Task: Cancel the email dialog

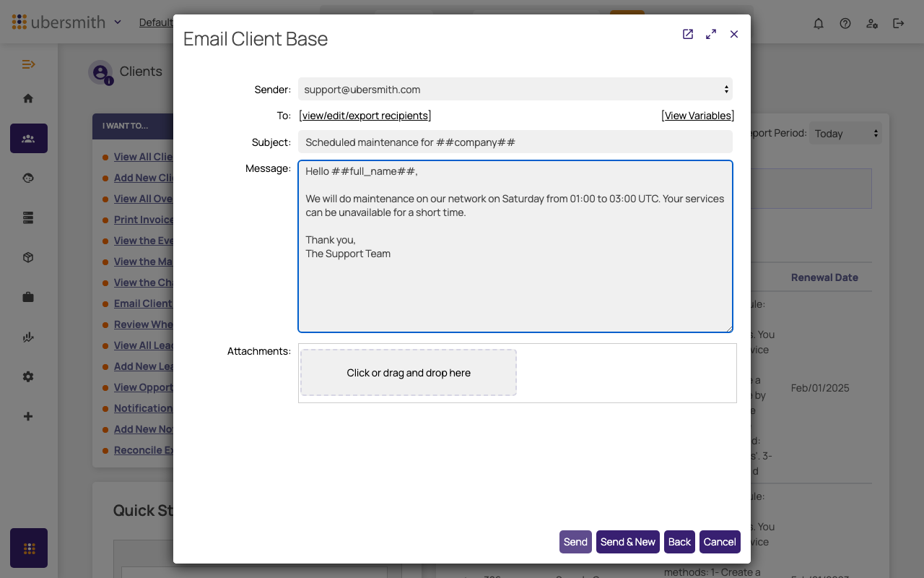Action: (x=720, y=542)
